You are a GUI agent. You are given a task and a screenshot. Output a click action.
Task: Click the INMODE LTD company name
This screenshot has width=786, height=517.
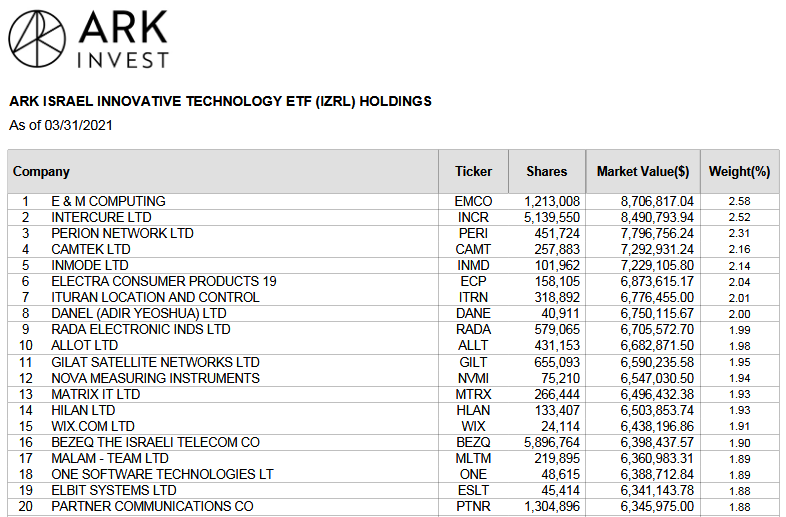point(90,265)
